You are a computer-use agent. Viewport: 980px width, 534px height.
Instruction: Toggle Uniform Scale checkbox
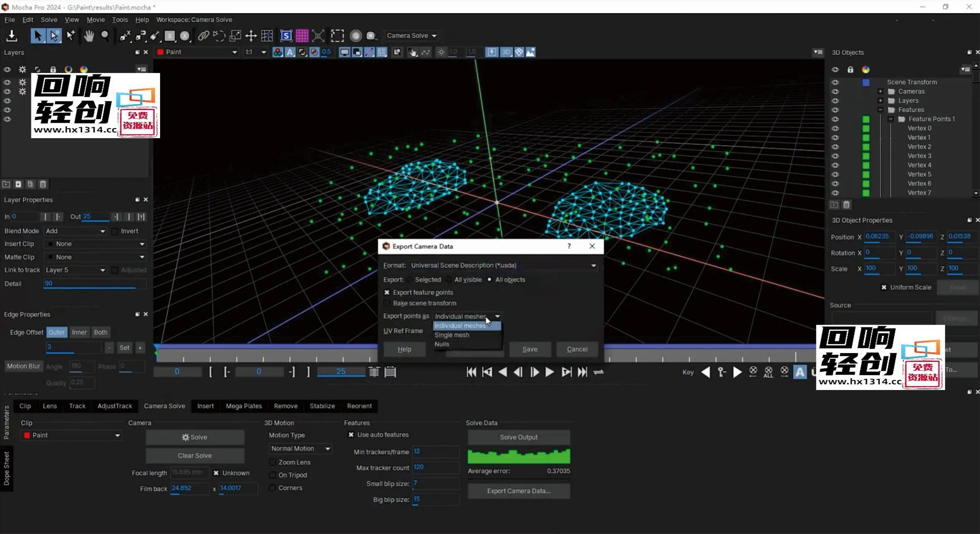[884, 287]
